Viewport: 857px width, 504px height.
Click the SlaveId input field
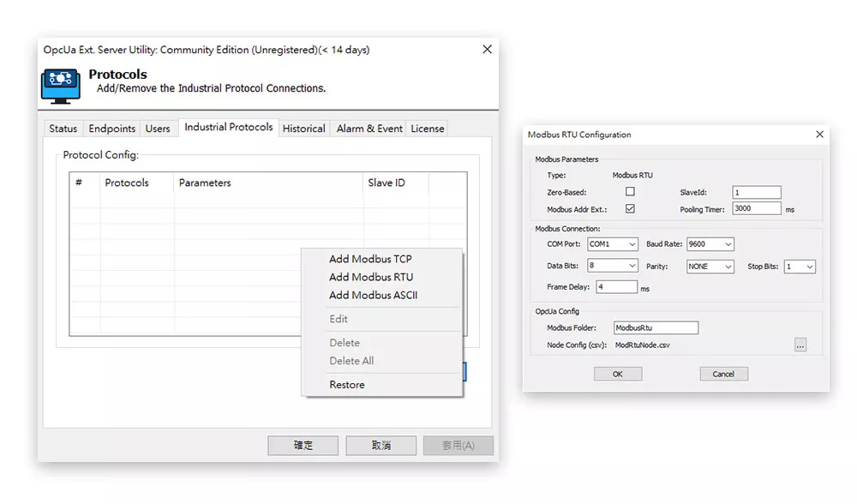(757, 193)
